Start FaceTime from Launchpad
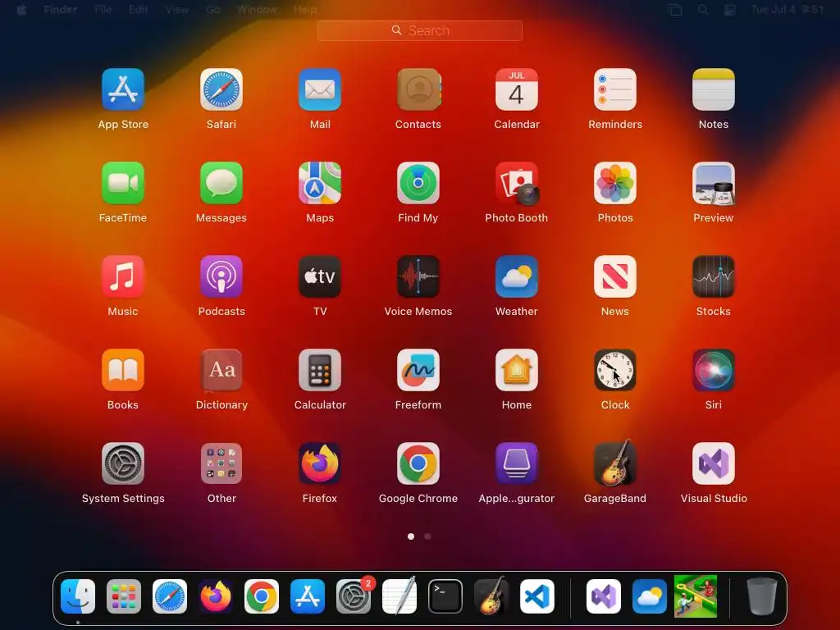The width and height of the screenshot is (840, 630). pos(123,183)
